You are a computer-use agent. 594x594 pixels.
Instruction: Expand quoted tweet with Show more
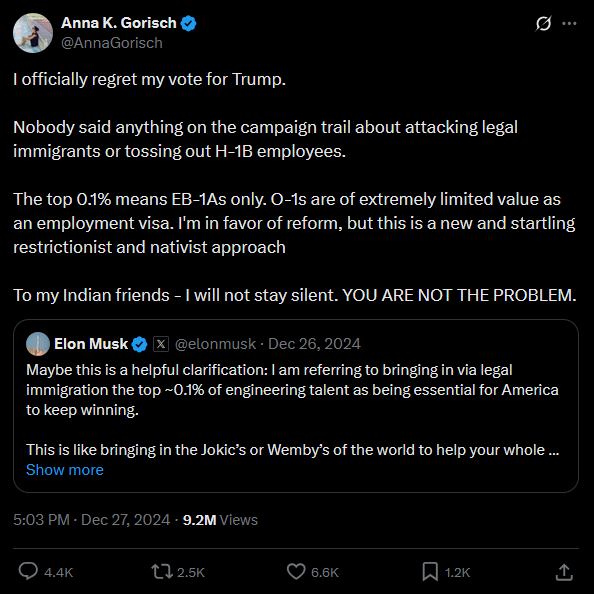(65, 470)
